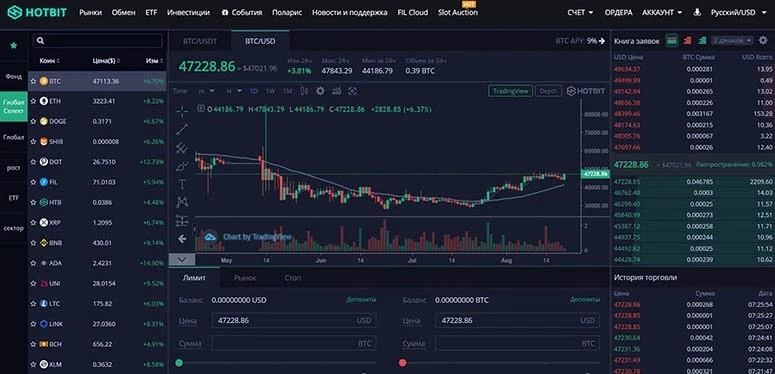The width and height of the screenshot is (775, 374).
Task: Select the brush drawing tool
Action: [x=182, y=166]
